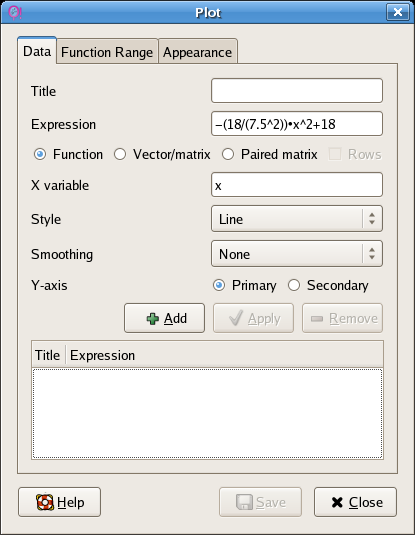Click the green plus Add icon
This screenshot has height=535, width=415.
pyautogui.click(x=153, y=319)
